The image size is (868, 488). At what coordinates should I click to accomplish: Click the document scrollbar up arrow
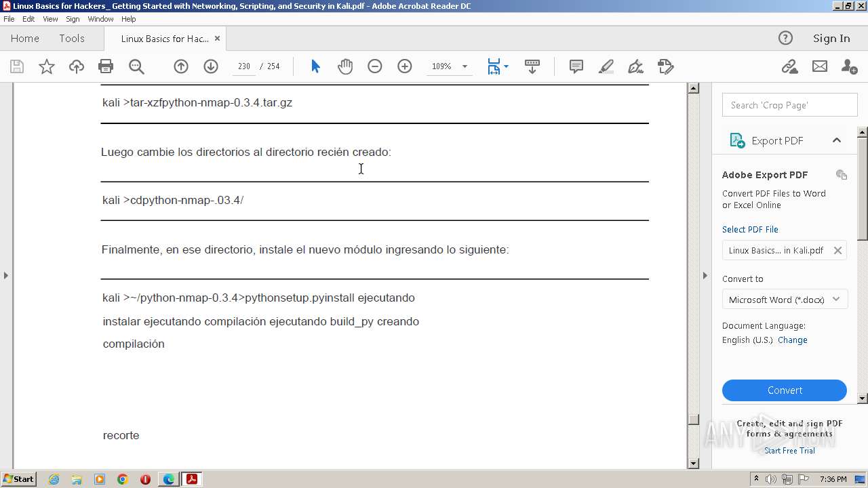693,88
